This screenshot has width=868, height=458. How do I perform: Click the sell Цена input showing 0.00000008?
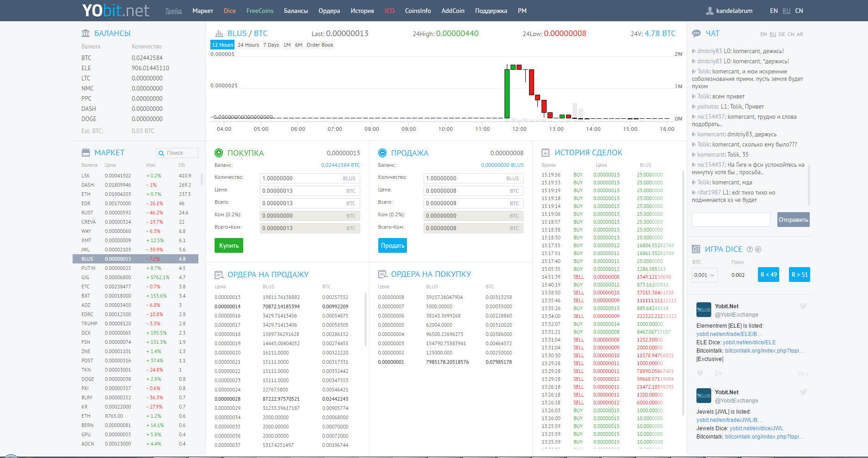[474, 191]
